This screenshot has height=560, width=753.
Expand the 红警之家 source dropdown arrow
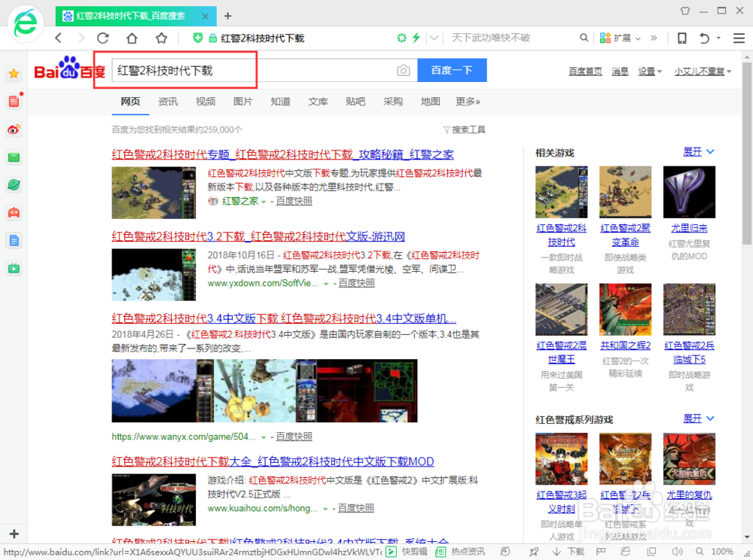click(x=264, y=202)
